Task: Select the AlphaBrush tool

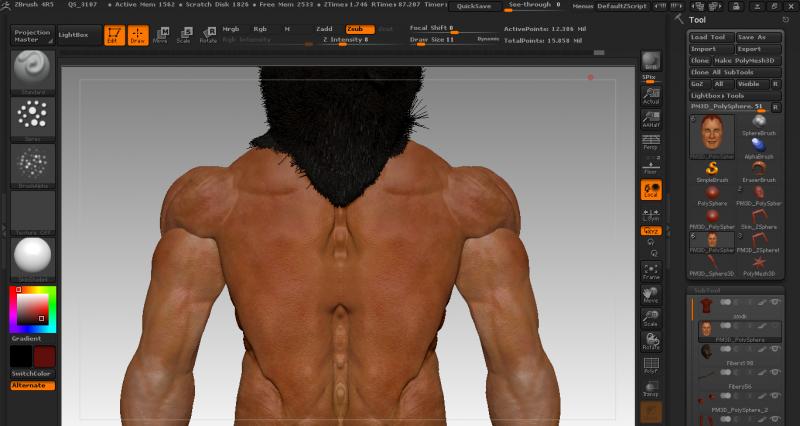Action: coord(759,148)
